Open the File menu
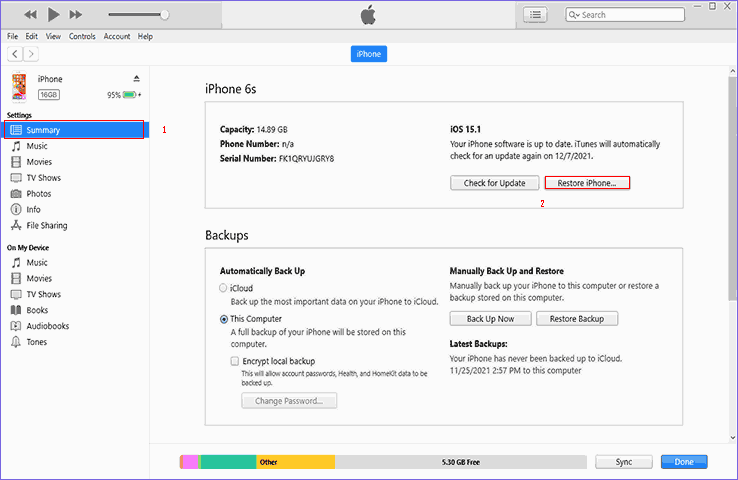This screenshot has height=480, width=738. point(12,36)
